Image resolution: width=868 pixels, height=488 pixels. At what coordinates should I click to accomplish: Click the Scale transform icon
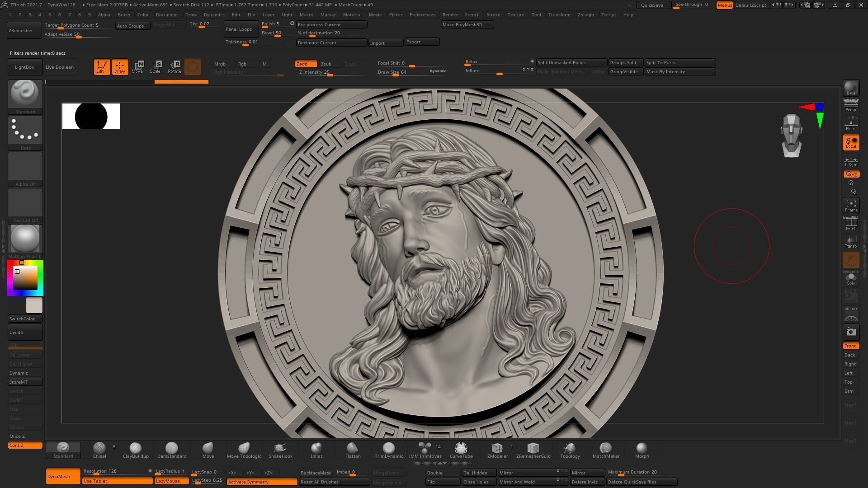155,67
